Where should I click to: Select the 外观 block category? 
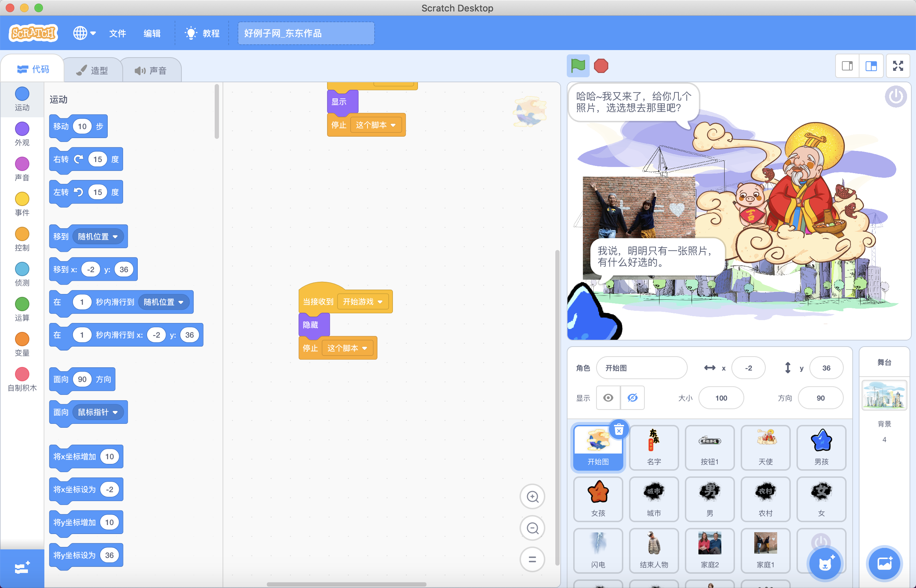click(x=22, y=134)
